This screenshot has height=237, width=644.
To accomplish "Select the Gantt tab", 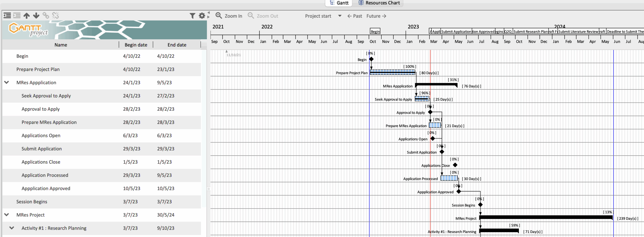I will (x=339, y=3).
